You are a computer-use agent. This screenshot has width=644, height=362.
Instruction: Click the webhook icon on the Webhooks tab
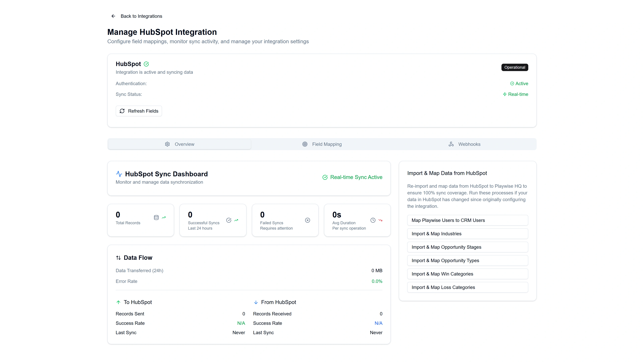[x=451, y=144]
